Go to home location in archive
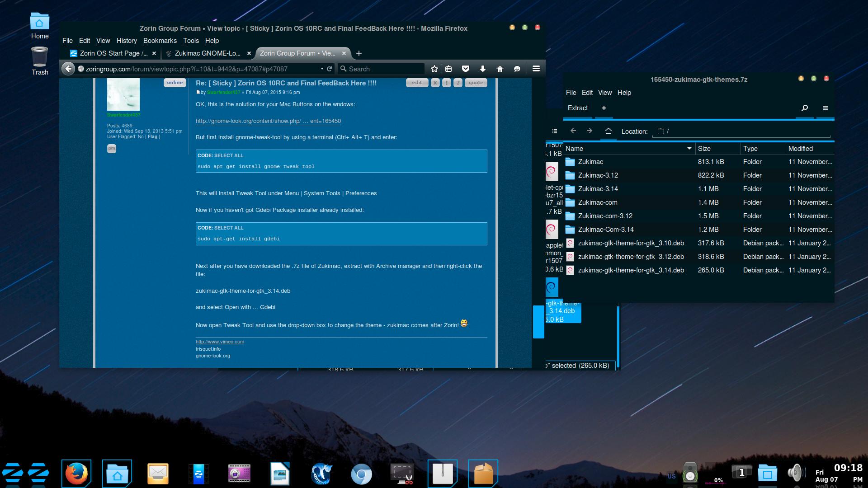The width and height of the screenshot is (868, 488). 608,131
